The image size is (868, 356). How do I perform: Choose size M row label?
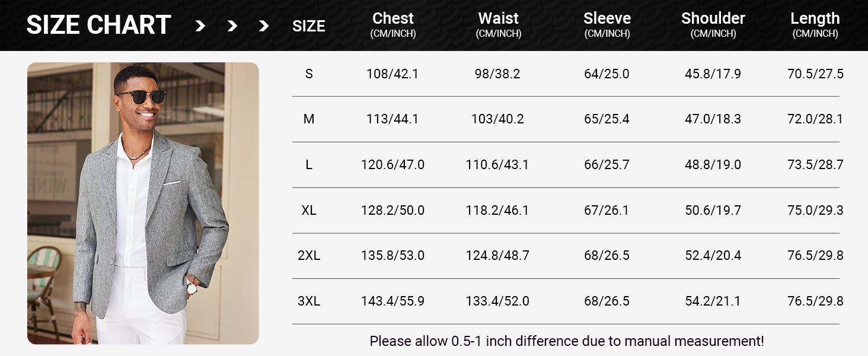pyautogui.click(x=309, y=119)
